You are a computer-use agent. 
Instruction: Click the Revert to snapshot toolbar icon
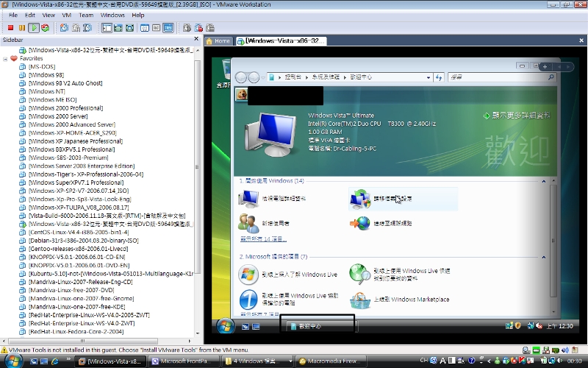point(76,28)
